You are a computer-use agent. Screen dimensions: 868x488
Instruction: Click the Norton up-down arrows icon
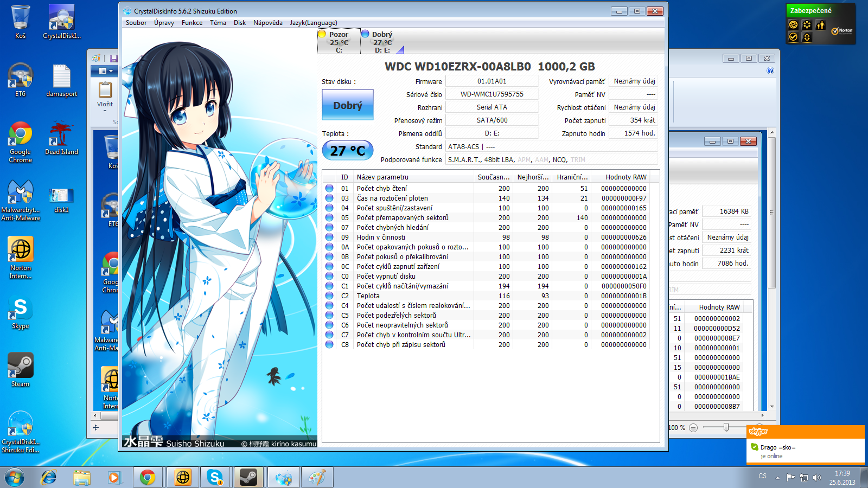(807, 37)
